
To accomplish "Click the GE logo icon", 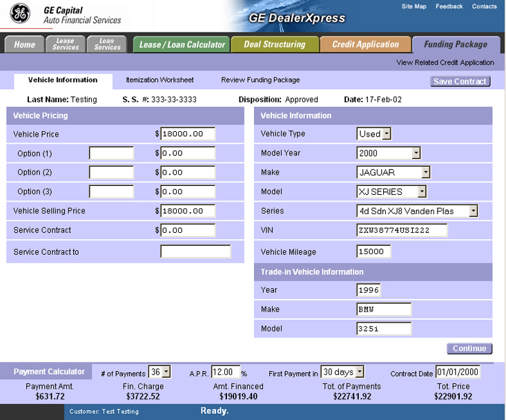I will coord(20,14).
